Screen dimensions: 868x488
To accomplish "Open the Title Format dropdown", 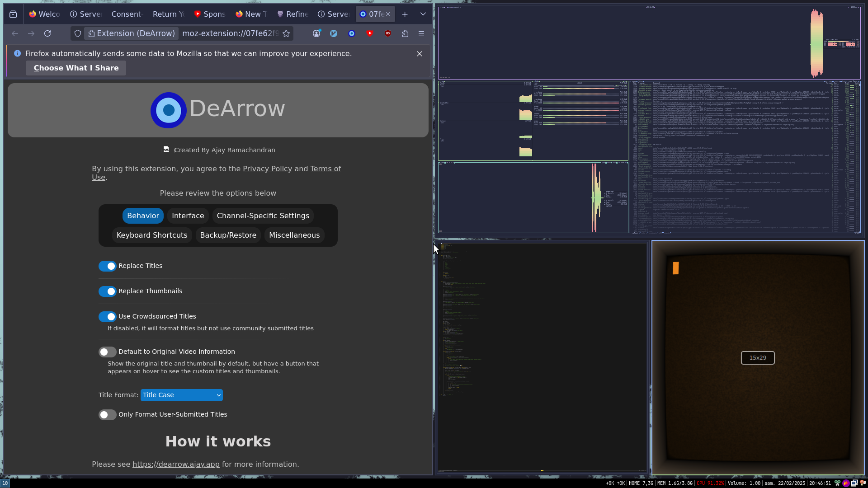I will tap(182, 395).
